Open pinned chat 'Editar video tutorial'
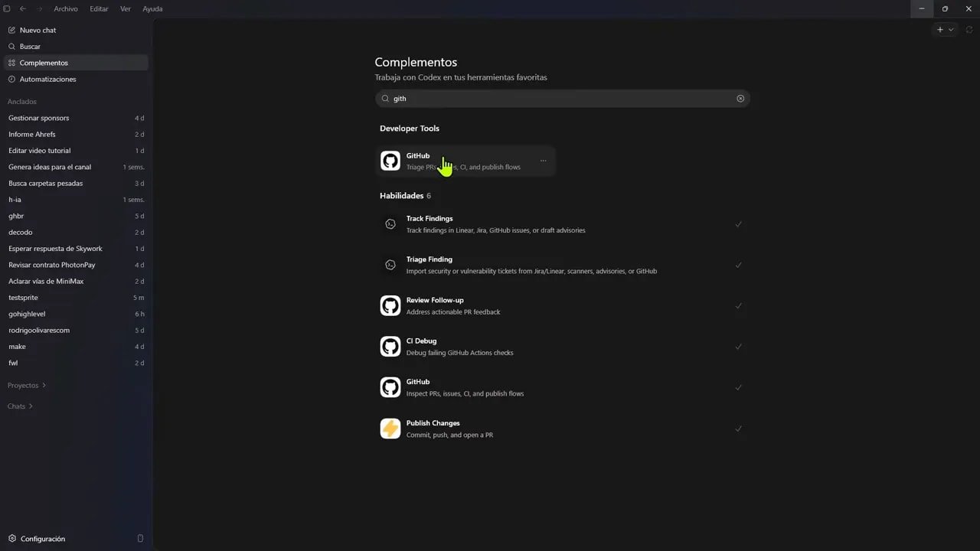 coord(76,151)
